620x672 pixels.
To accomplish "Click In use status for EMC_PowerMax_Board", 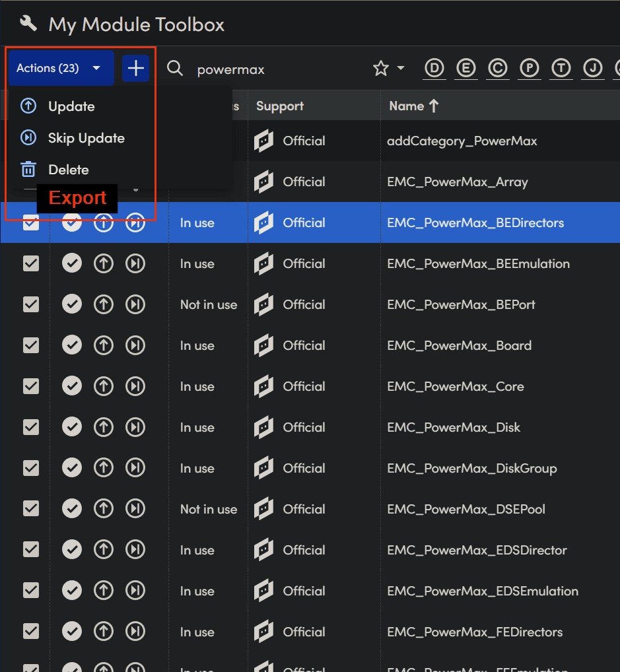I will (x=197, y=346).
